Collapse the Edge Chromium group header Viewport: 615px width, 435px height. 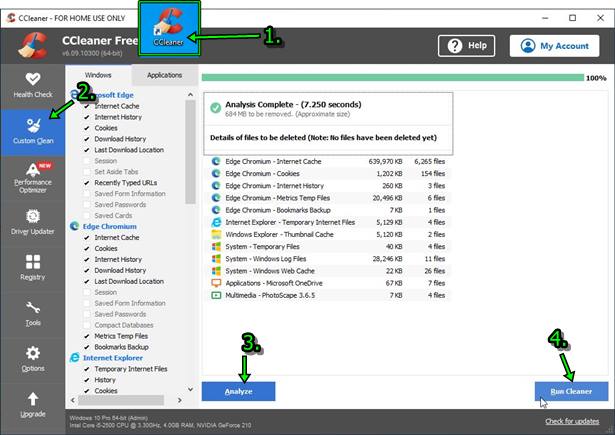point(109,226)
